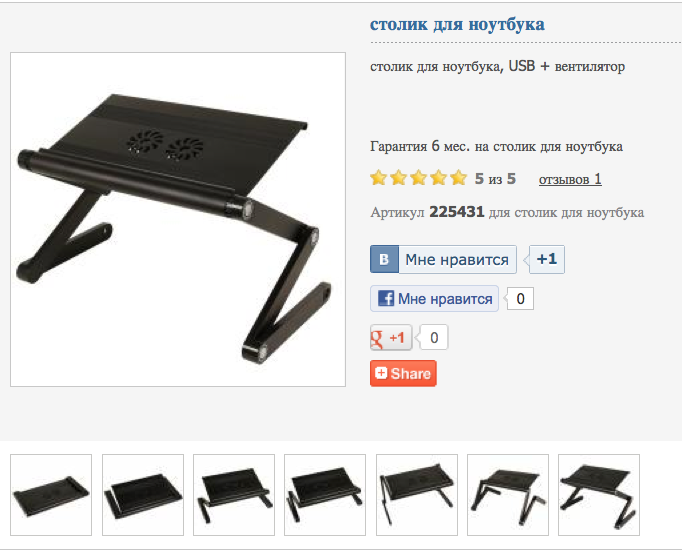Click the third gold rating star

pyautogui.click(x=418, y=178)
